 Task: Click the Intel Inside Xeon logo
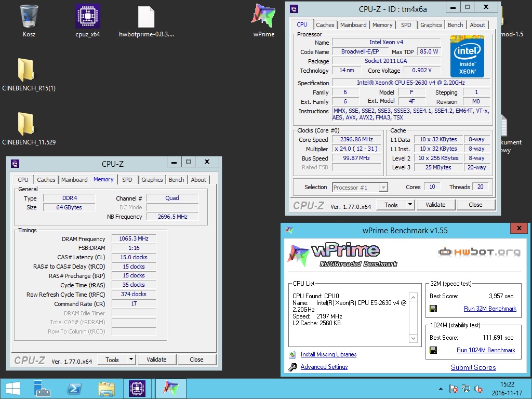pos(467,56)
